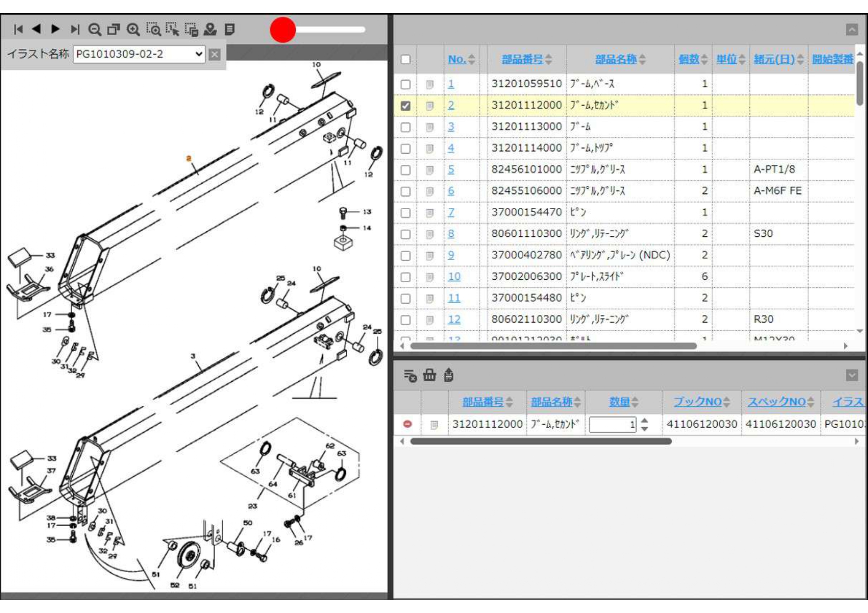Collapse the parts list panel
This screenshot has height=613, width=868.
(x=851, y=30)
